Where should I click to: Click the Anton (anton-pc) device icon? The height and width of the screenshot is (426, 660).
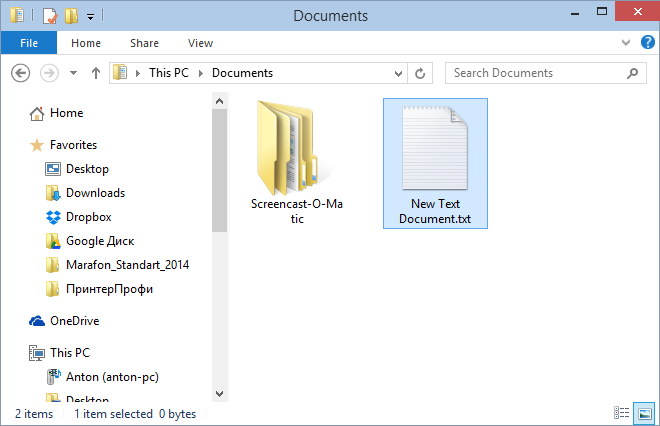coord(53,377)
